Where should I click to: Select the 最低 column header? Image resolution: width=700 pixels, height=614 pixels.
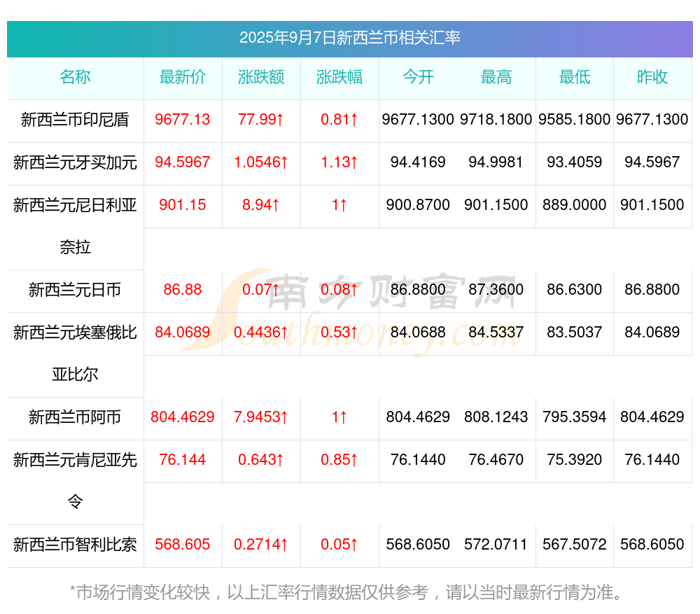(x=575, y=77)
